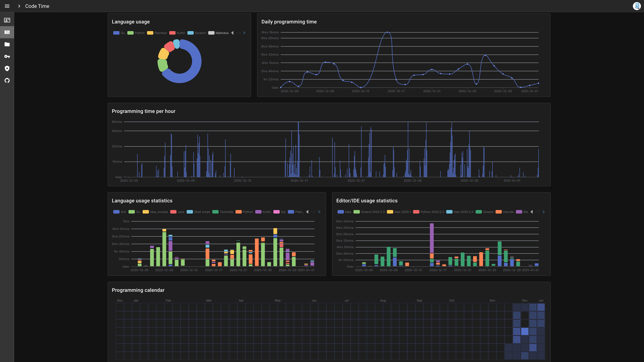Toggle Java in Language usage statistics legend
Screen dimensions: 644x362
[x=177, y=212]
